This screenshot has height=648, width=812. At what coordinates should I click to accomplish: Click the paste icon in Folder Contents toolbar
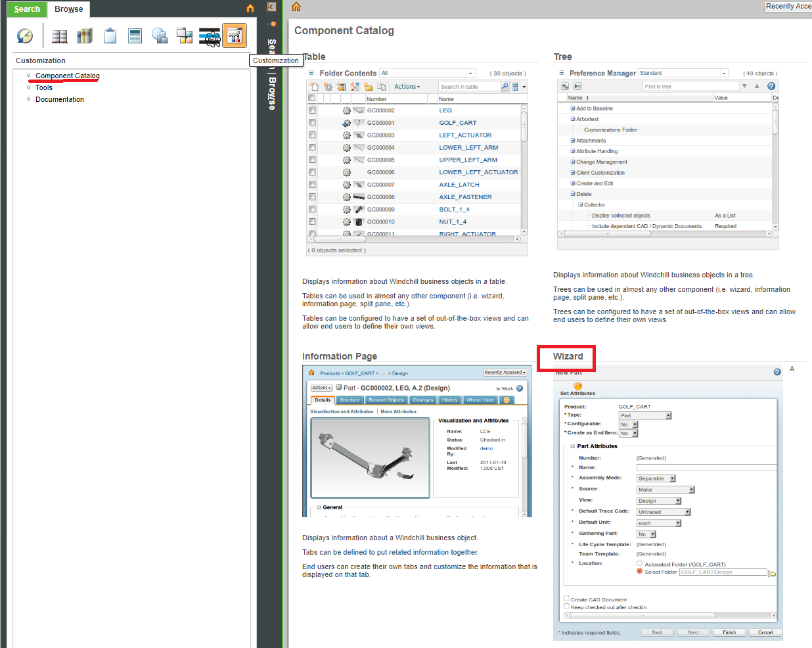382,86
